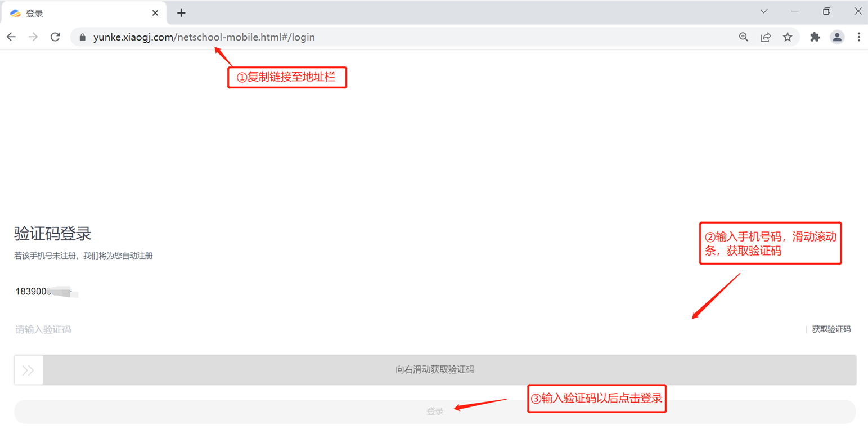
Task: Click the slider handle with double arrows
Action: (29, 370)
